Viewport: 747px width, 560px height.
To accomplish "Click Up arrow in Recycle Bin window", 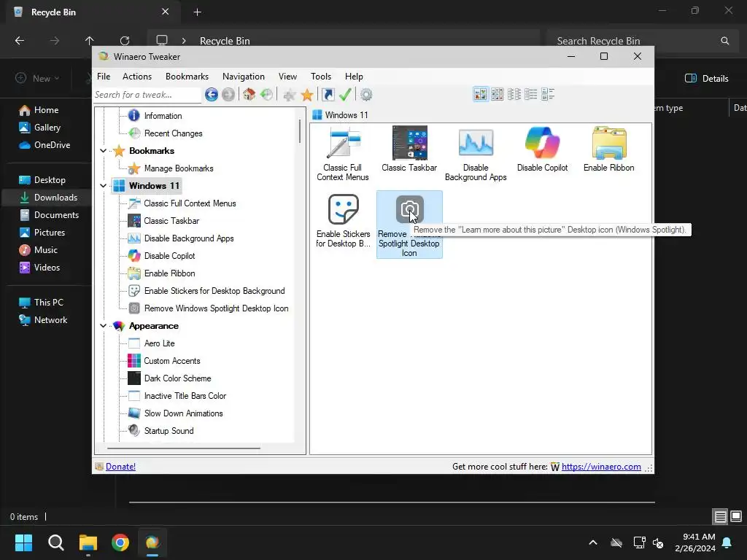I will click(x=90, y=41).
